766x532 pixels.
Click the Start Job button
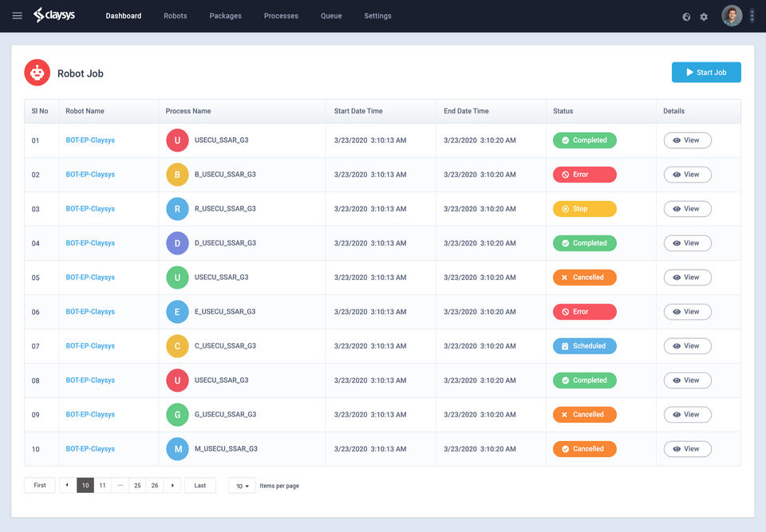[x=706, y=73]
